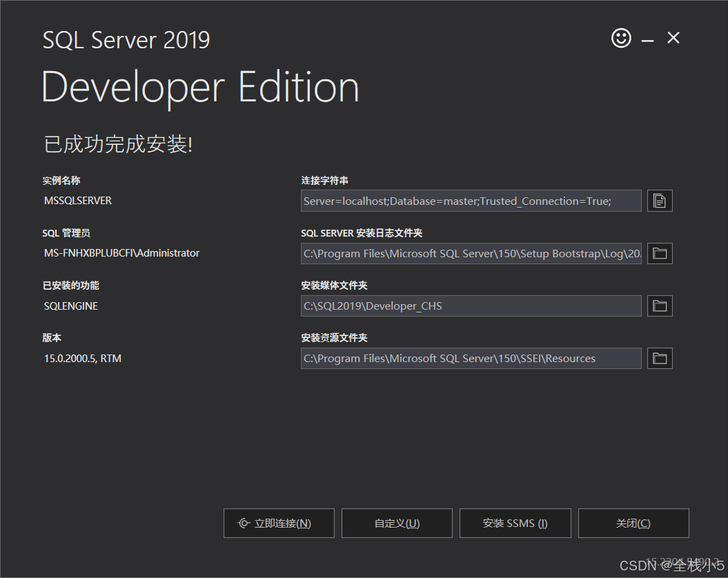Click the smiley feedback icon
The width and height of the screenshot is (728, 578).
coord(621,38)
